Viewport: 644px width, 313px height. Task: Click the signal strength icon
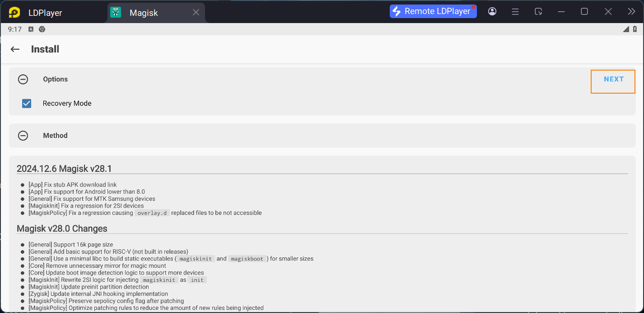tap(626, 29)
